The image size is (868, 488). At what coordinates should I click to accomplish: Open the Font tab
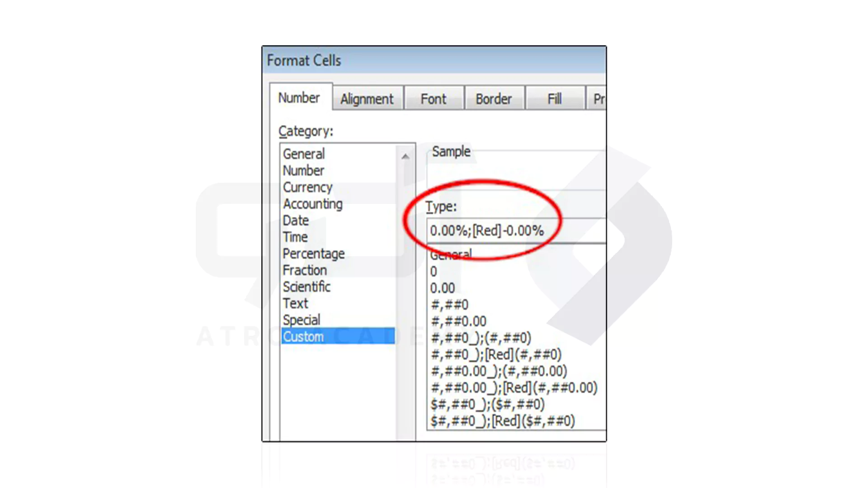[434, 99]
